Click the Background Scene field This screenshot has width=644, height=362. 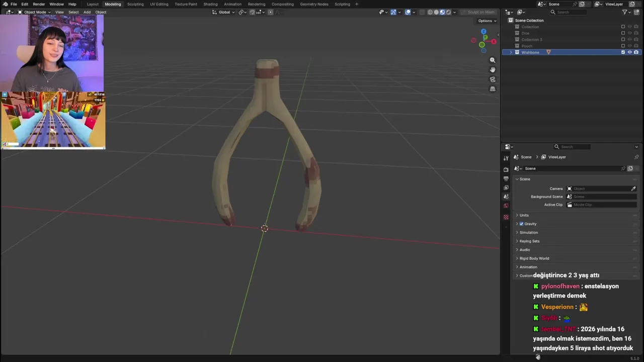602,197
